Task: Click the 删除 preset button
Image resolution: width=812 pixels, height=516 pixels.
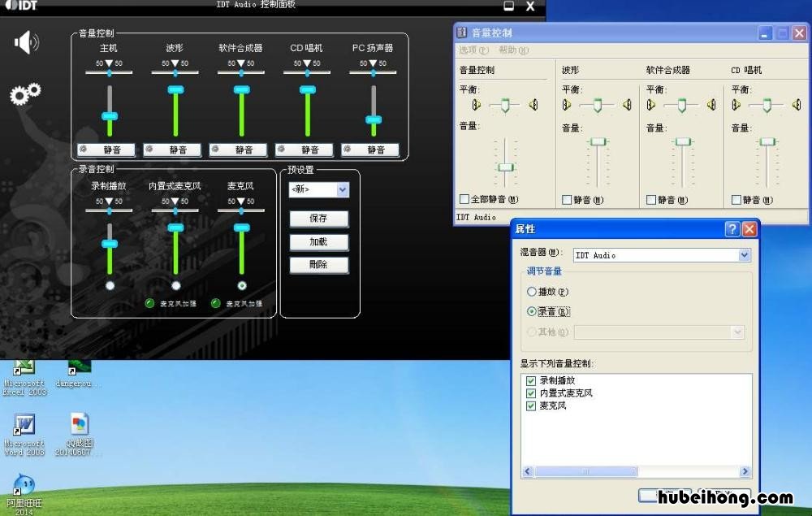Action: click(x=318, y=265)
